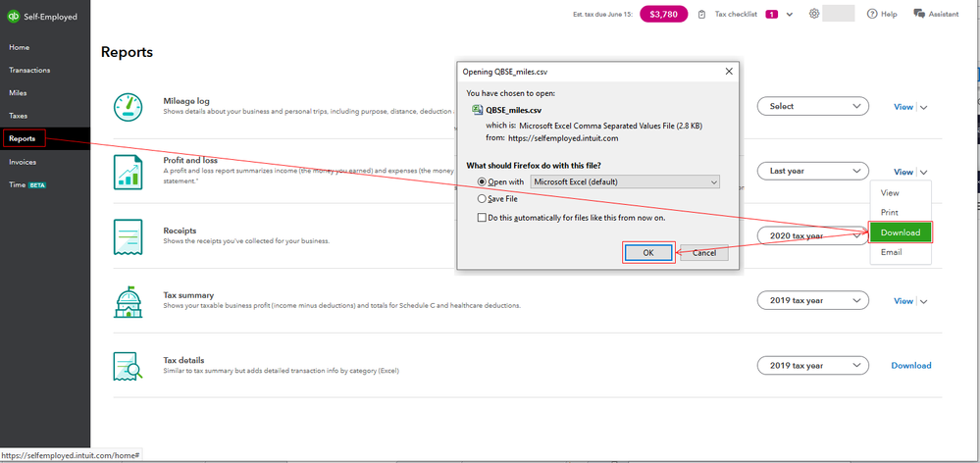Click the Mileage log View link
This screenshot has height=463, width=980.
tap(903, 107)
